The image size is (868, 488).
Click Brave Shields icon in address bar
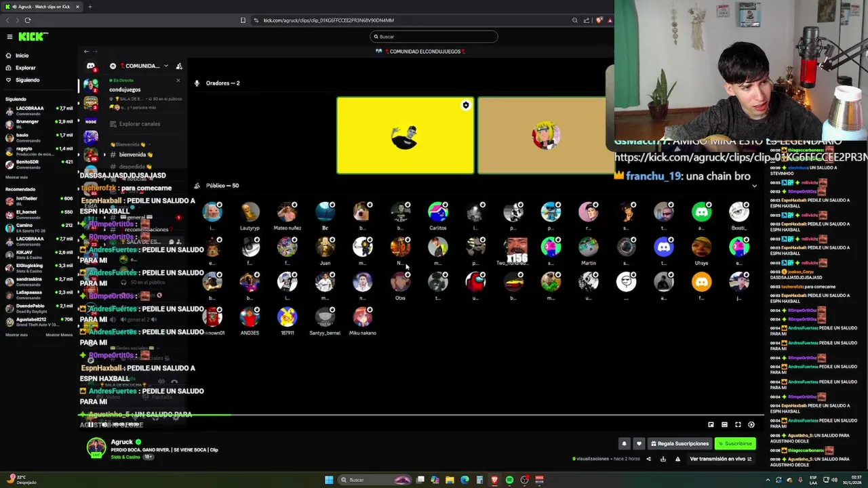coord(599,20)
